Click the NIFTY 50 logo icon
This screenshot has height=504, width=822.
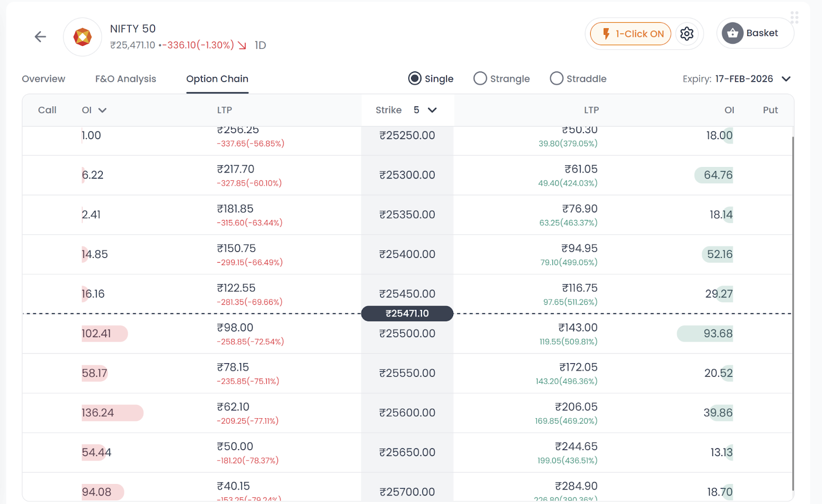82,37
